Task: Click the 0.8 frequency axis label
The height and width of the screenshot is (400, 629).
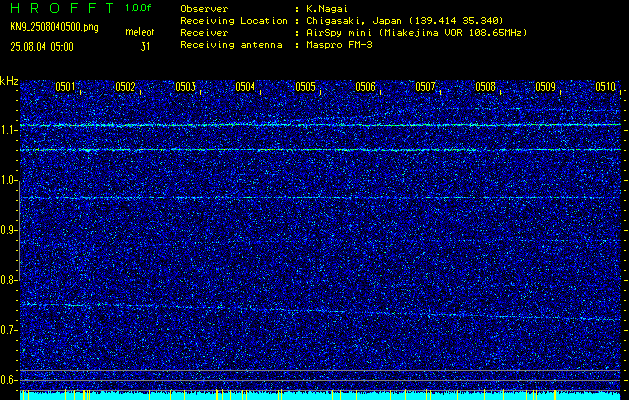Action: (x=8, y=280)
